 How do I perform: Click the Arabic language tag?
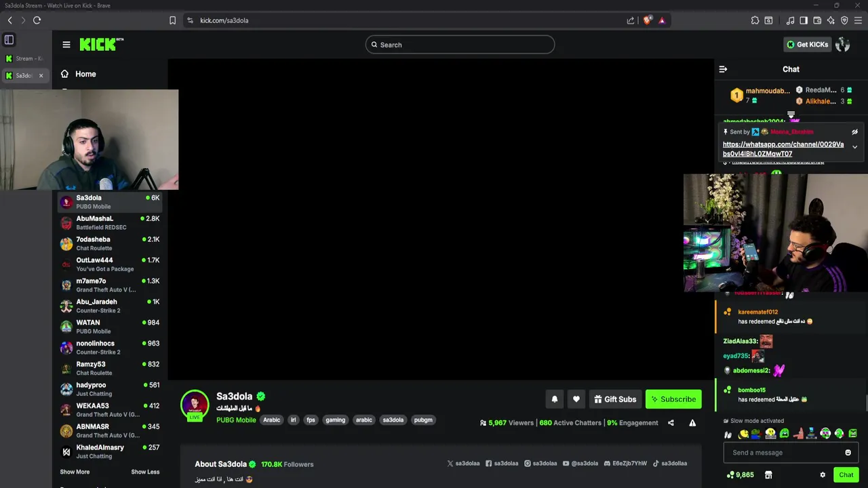point(272,420)
